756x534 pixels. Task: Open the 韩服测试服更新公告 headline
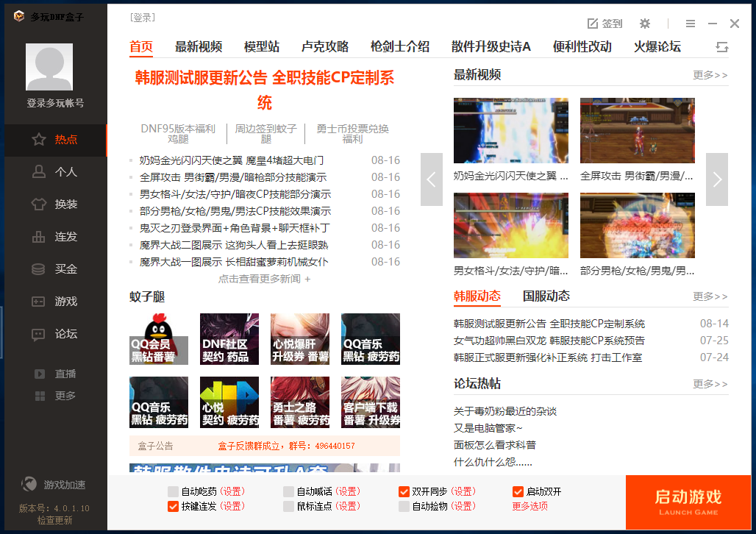click(x=265, y=90)
